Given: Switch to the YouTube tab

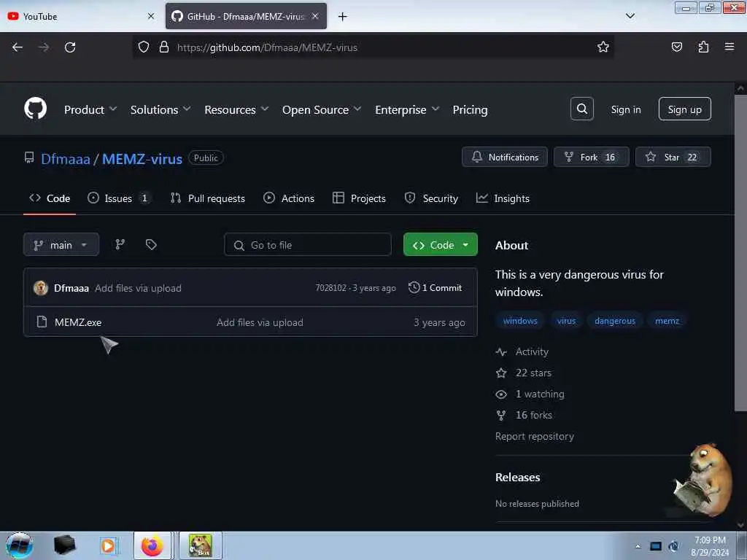Looking at the screenshot, I should click(x=81, y=16).
